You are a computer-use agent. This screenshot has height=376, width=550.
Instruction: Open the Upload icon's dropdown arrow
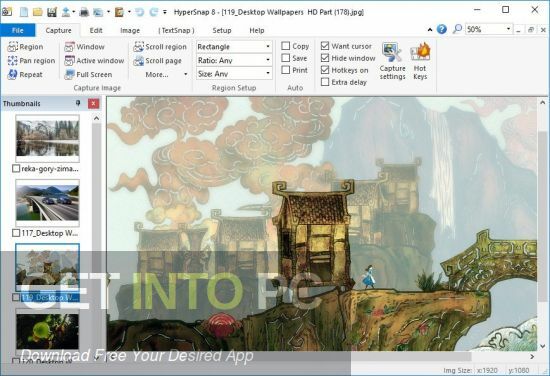click(74, 12)
